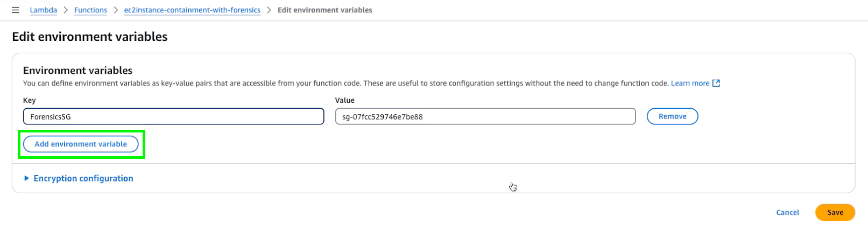Open the Functions breadcrumb link
Screen dimensions: 868x252
click(x=90, y=10)
